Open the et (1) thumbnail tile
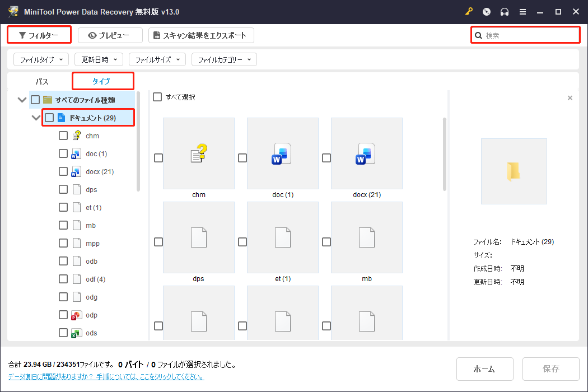 [x=283, y=237]
